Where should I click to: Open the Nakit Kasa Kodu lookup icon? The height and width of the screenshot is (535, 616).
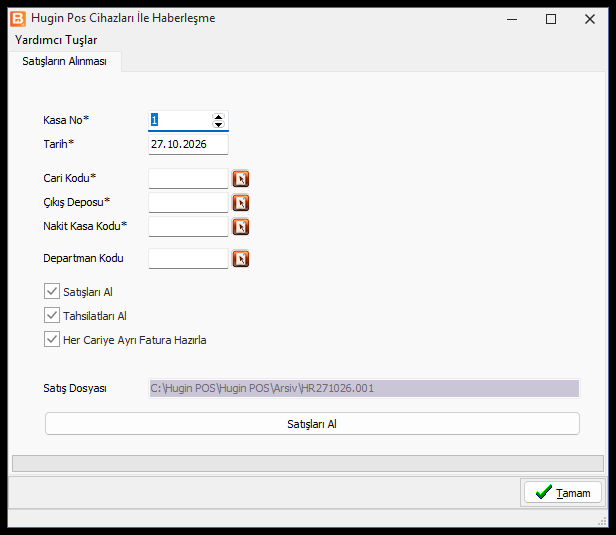(x=241, y=227)
